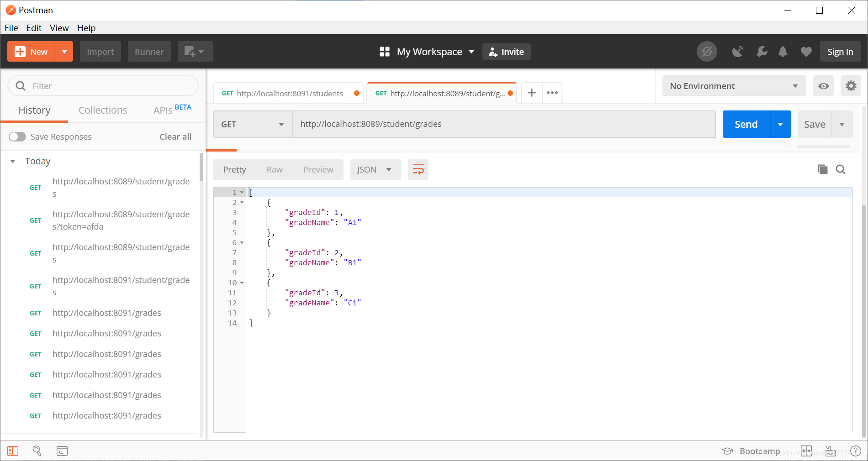Open the JSON format dropdown

[x=376, y=170]
